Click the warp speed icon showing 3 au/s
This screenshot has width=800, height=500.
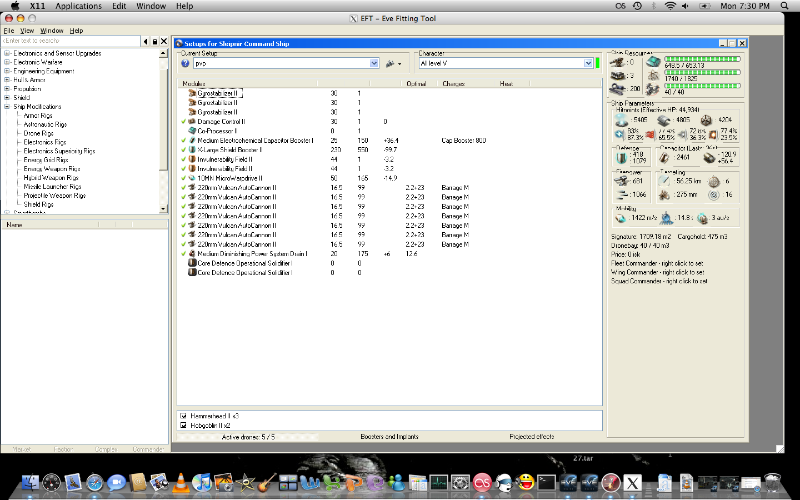pos(703,218)
